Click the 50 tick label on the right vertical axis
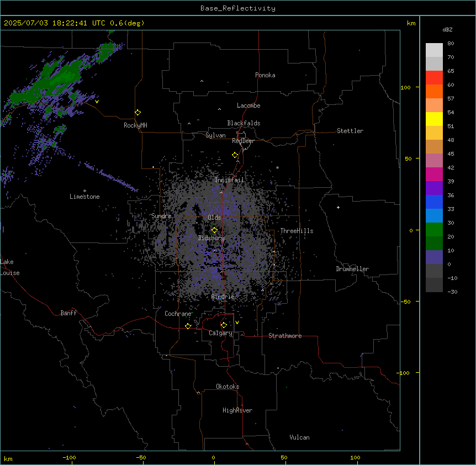 click(x=408, y=158)
